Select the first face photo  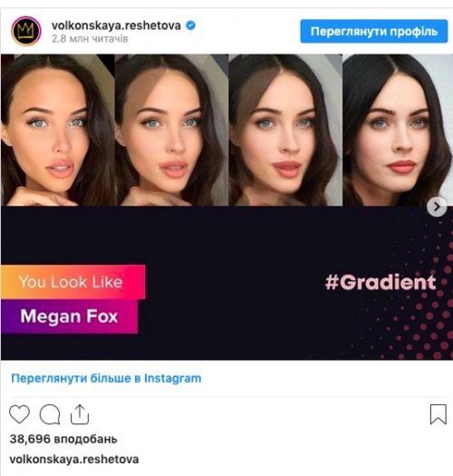pos(58,130)
